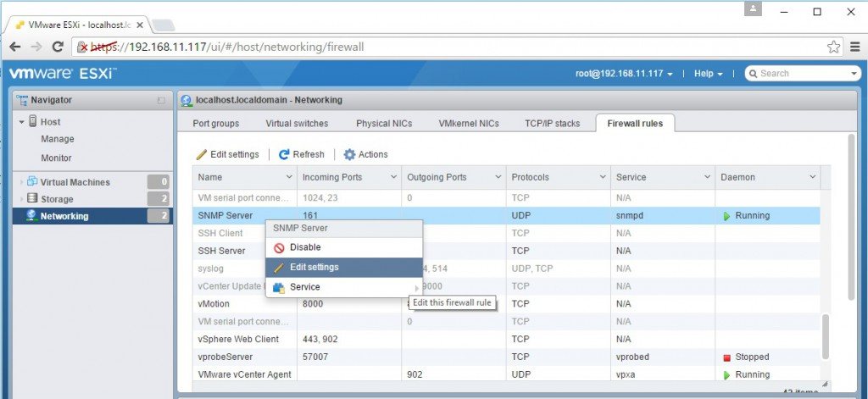The image size is (868, 399).
Task: Click the Networking count badge showing 2
Action: coord(159,216)
